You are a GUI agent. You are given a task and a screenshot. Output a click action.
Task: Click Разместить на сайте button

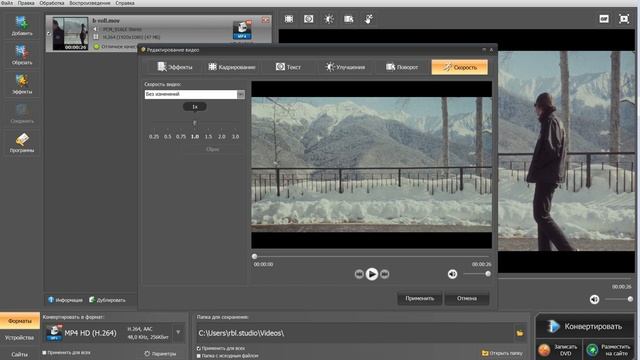(x=609, y=350)
